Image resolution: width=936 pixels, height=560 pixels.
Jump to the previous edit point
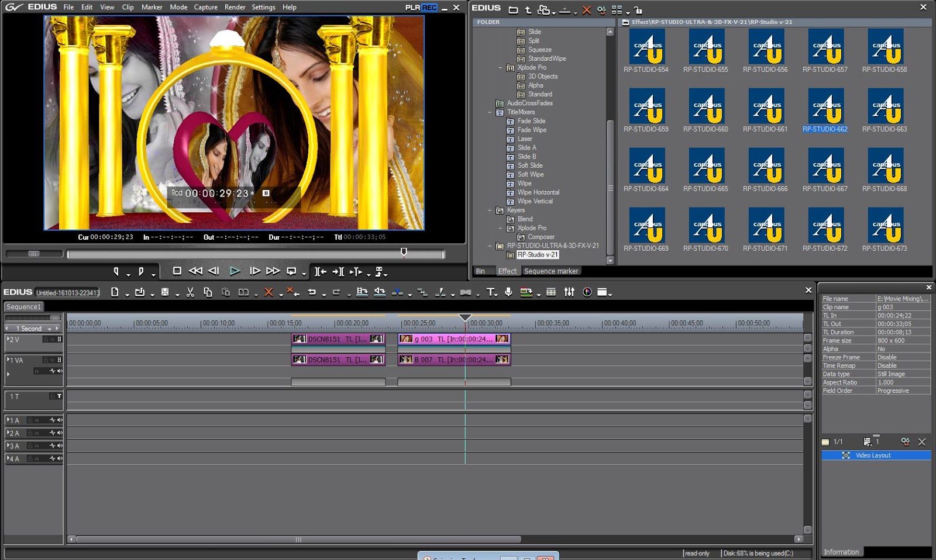321,271
